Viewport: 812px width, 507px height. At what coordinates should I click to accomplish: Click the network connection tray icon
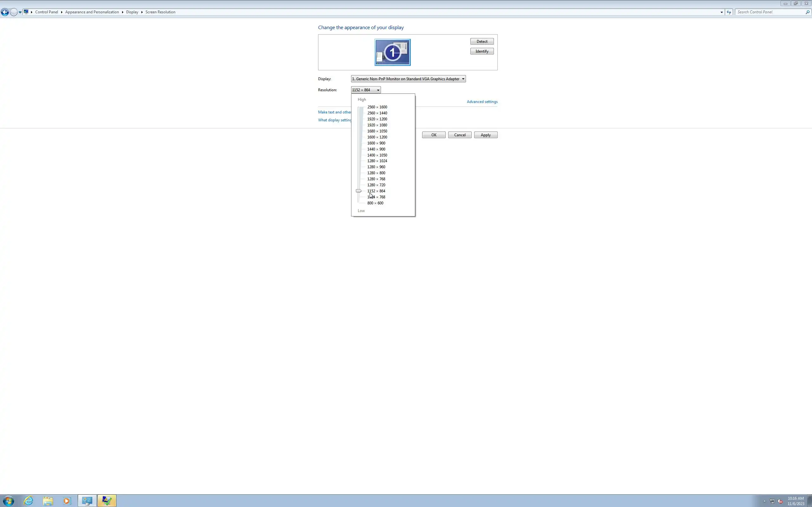tap(772, 501)
